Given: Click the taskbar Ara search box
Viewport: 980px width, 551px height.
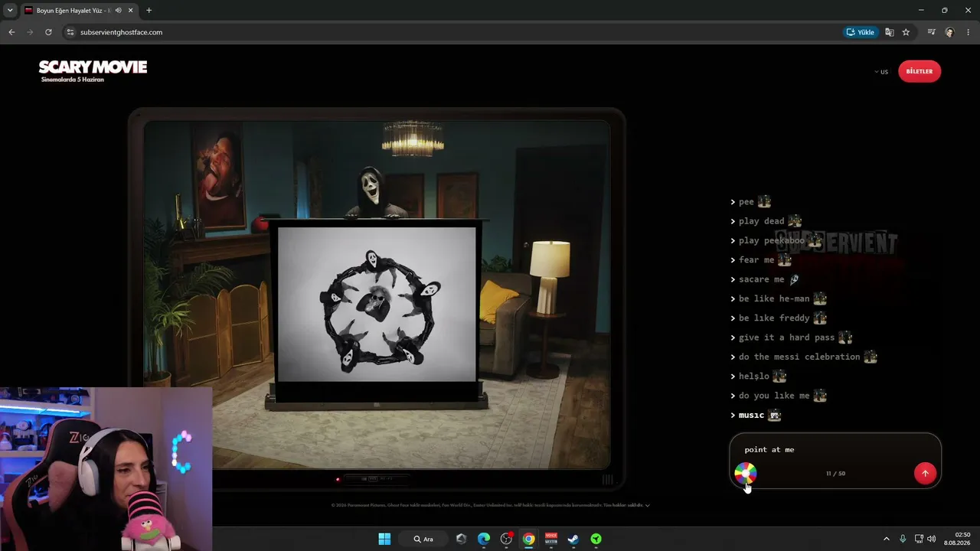Looking at the screenshot, I should (423, 539).
